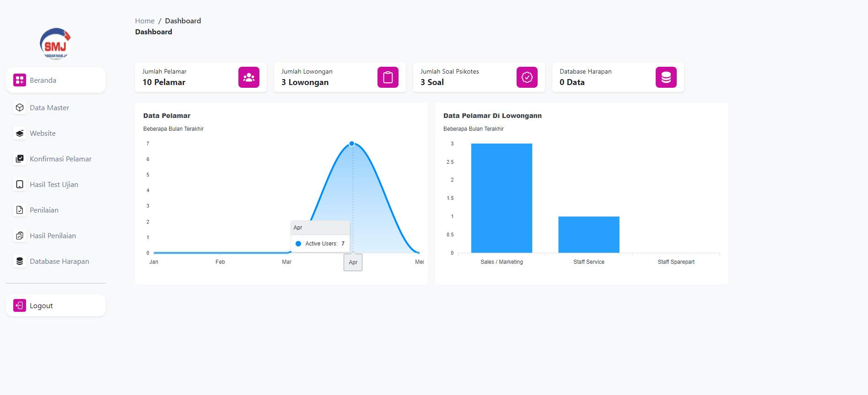Click the Hasil Test Ujian tablet icon
868x395 pixels.
[x=20, y=184]
